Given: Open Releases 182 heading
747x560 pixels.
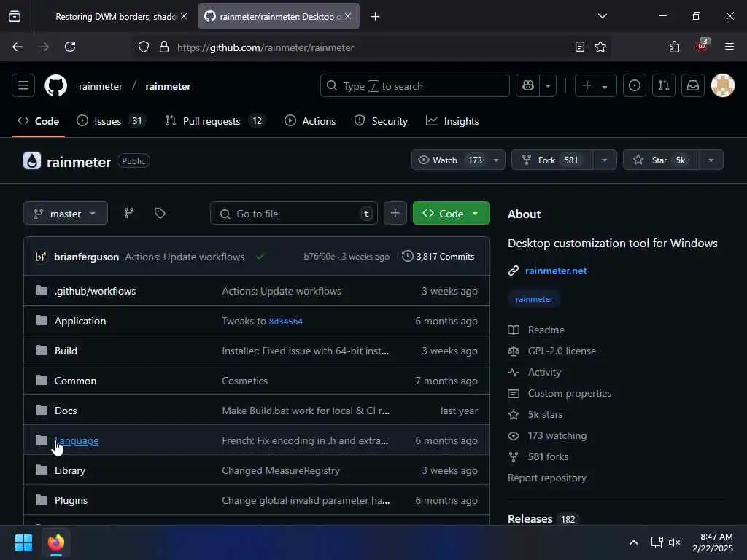Looking at the screenshot, I should click(542, 518).
